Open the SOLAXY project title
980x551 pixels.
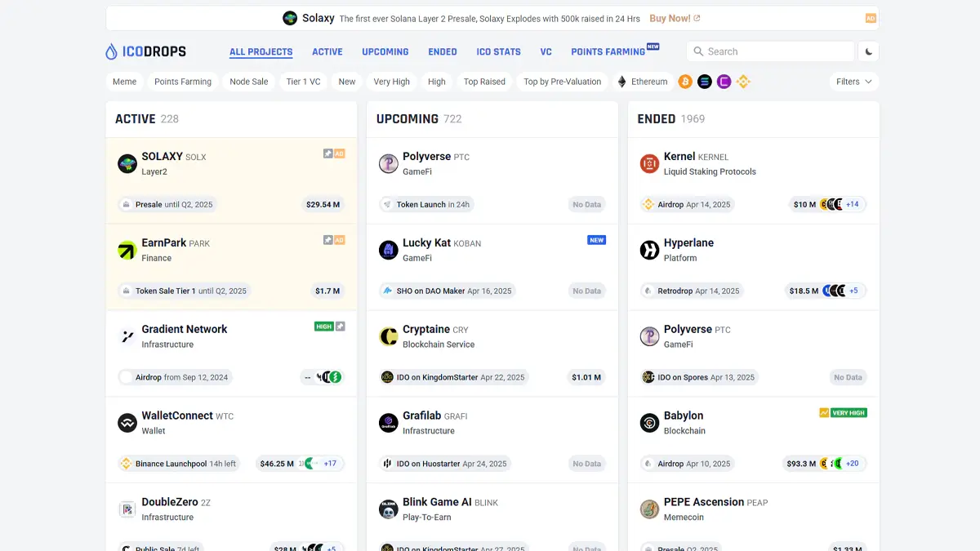tap(162, 157)
